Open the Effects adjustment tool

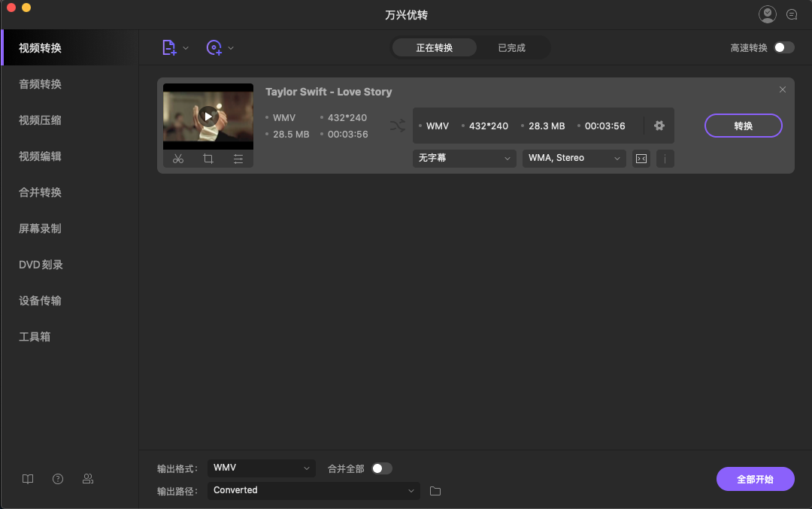click(x=238, y=159)
